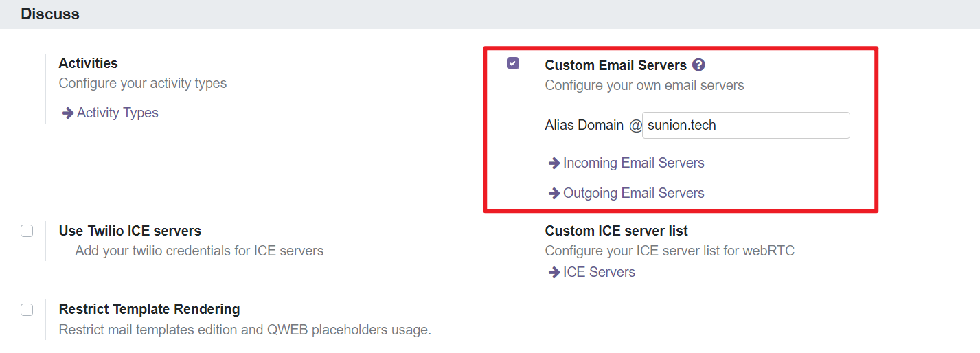Viewport: 980px width, 353px height.
Task: Enable the Use Twilio ICE servers checkbox
Action: tap(27, 231)
